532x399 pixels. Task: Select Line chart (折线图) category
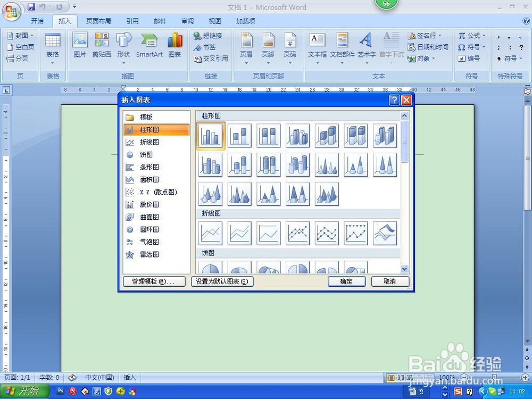click(x=156, y=142)
